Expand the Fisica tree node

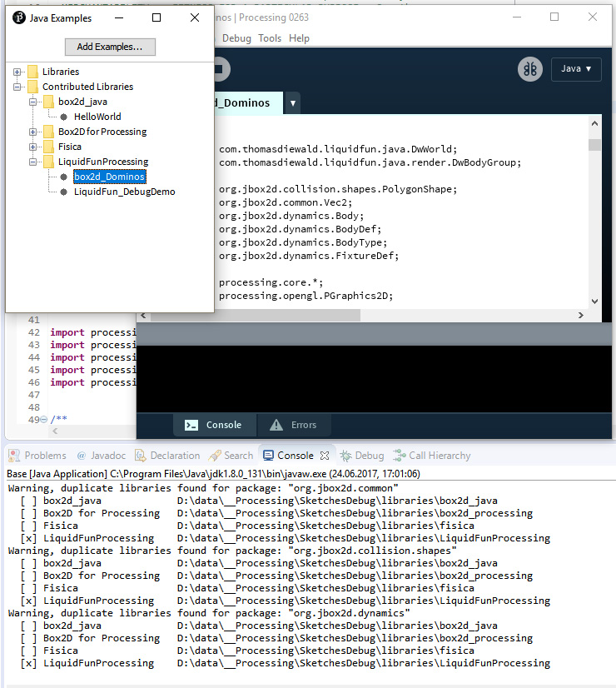point(32,147)
